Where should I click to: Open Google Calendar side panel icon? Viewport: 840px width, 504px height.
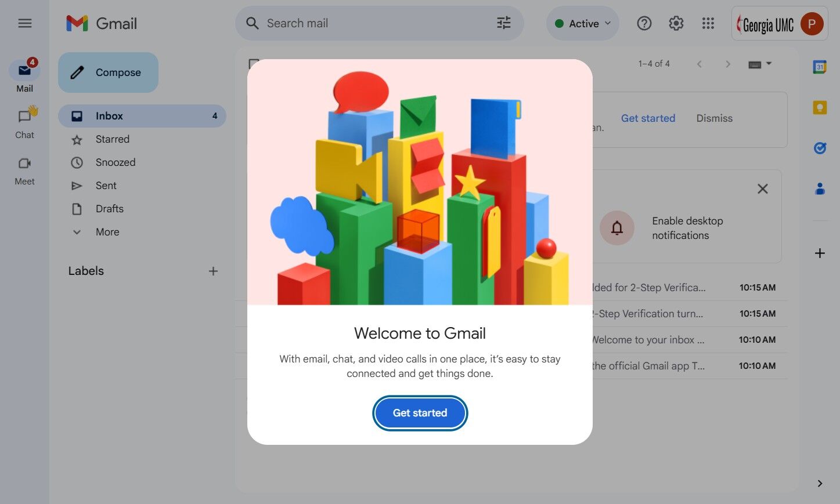pos(820,67)
